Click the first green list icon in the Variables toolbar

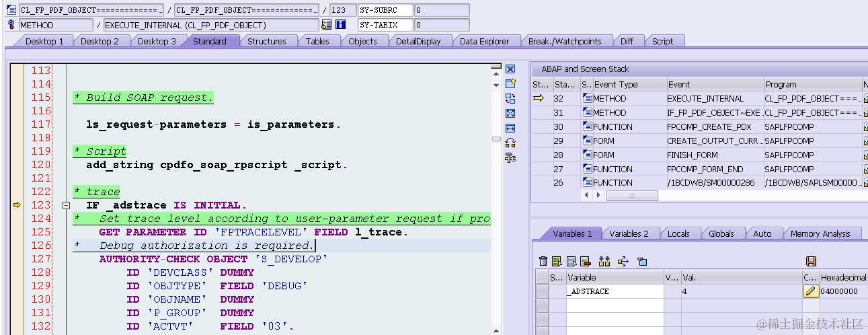pyautogui.click(x=557, y=261)
